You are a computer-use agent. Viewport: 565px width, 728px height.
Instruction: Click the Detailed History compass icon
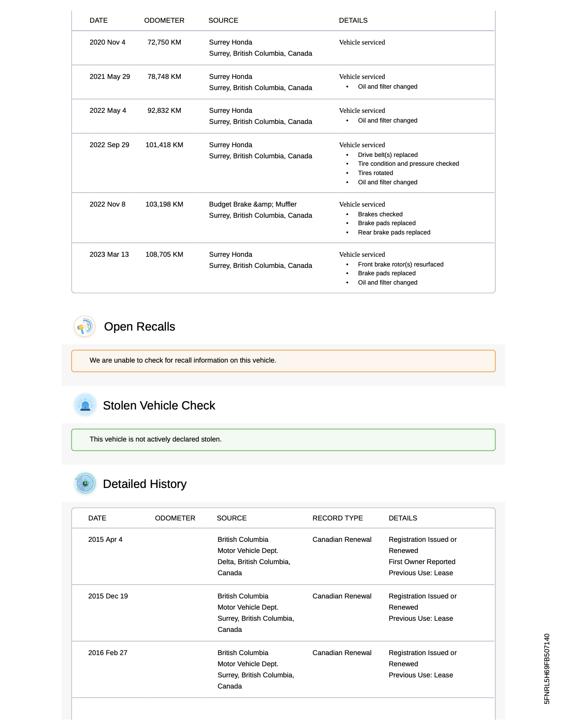click(x=85, y=484)
